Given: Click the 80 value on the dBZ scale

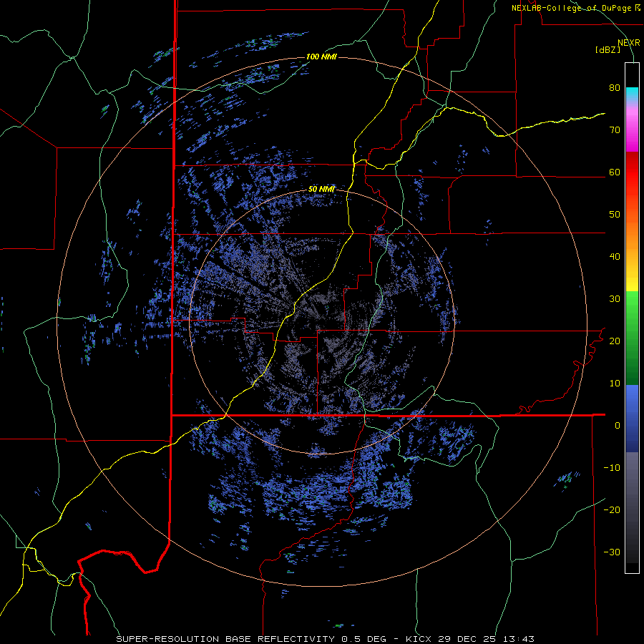Looking at the screenshot, I should click(x=615, y=88).
